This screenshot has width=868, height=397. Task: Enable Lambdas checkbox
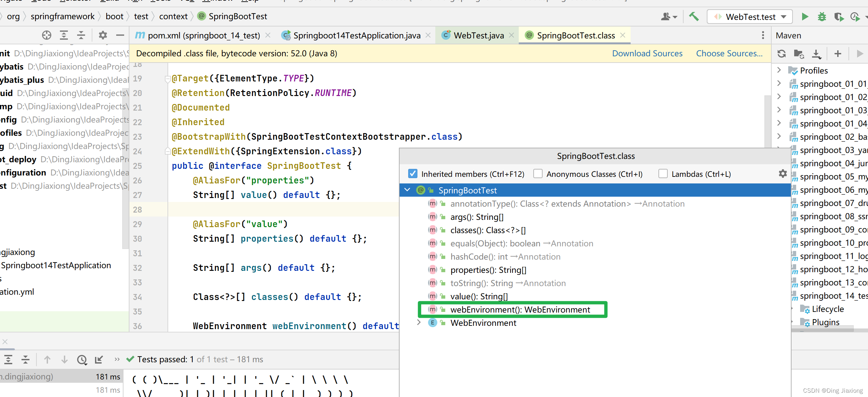click(x=663, y=174)
